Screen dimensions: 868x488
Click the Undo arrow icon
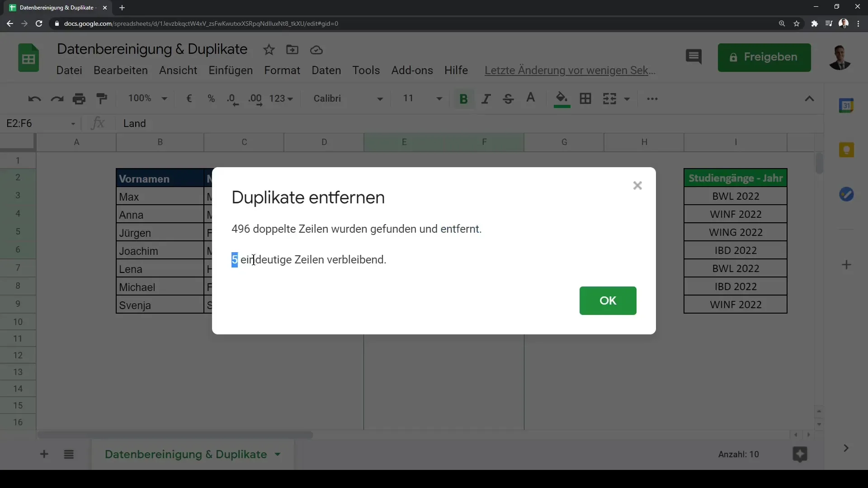pyautogui.click(x=34, y=99)
